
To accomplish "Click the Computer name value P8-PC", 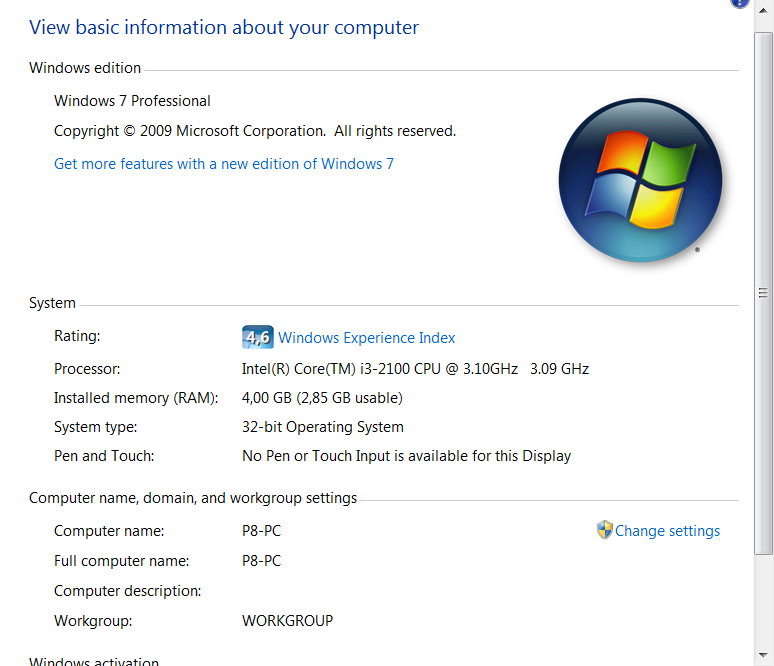I will point(262,531).
